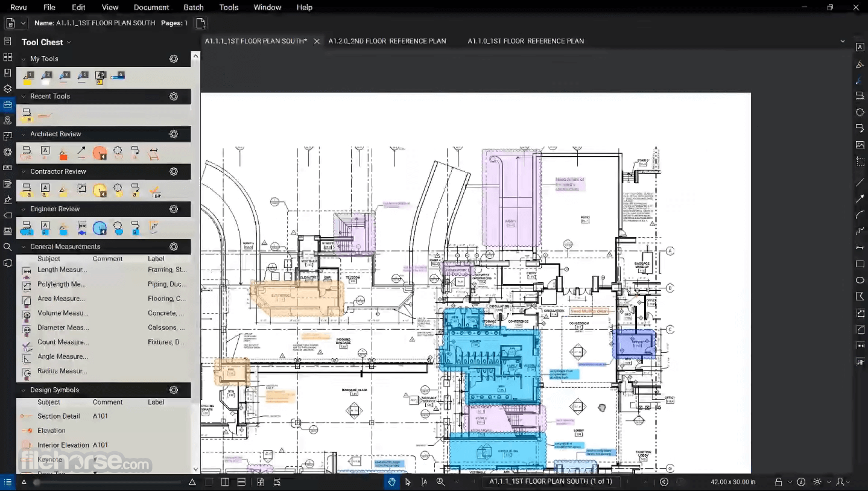Activate the Zoom tool in bottom bar

[x=440, y=481]
